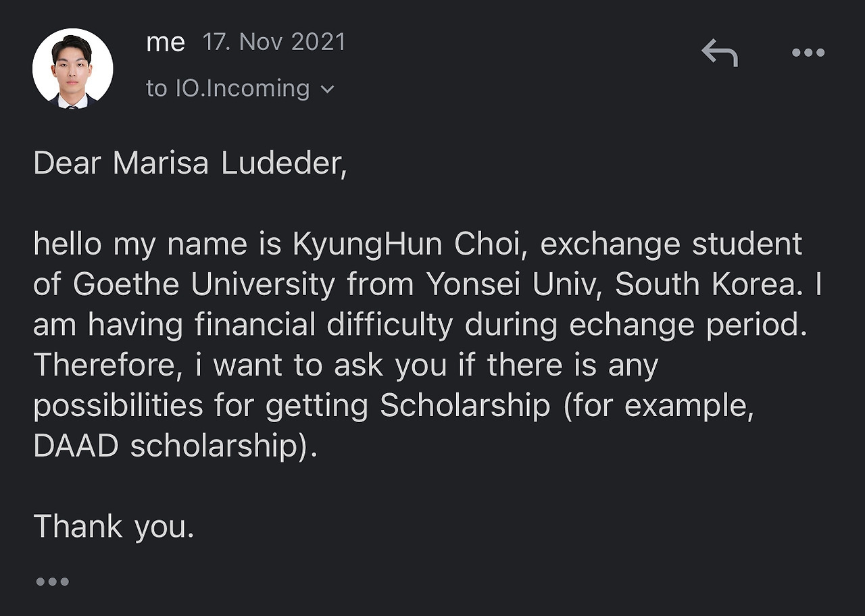
Task: Click the word "possibilities" in the message
Action: tap(118, 407)
